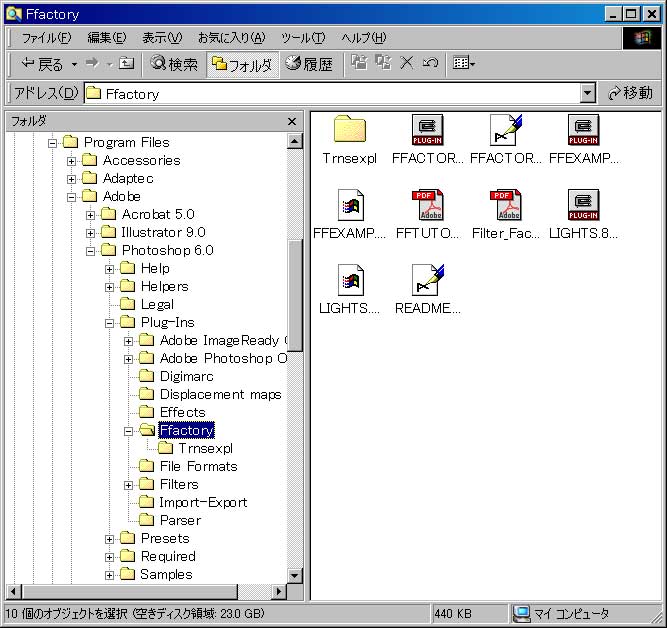Click the Explorer window title bar icon

[x=14, y=14]
